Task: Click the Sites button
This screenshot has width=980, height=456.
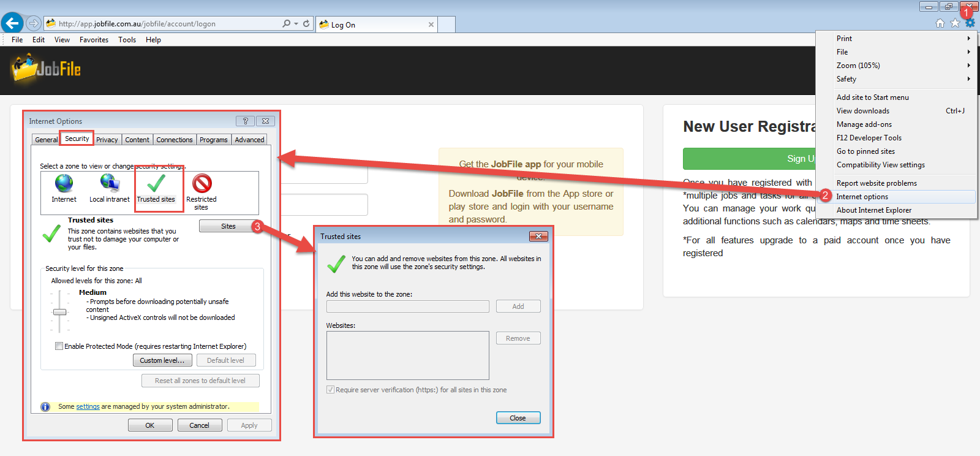Action: coord(228,226)
